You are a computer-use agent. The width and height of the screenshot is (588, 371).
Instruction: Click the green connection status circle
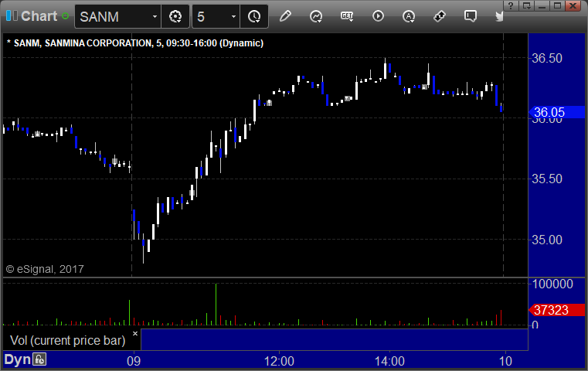tap(65, 16)
